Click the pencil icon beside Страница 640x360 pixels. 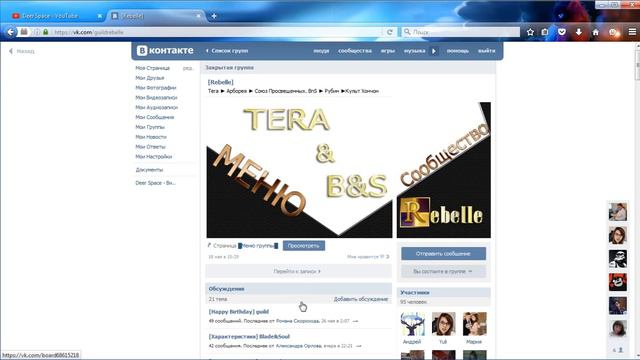coord(209,245)
